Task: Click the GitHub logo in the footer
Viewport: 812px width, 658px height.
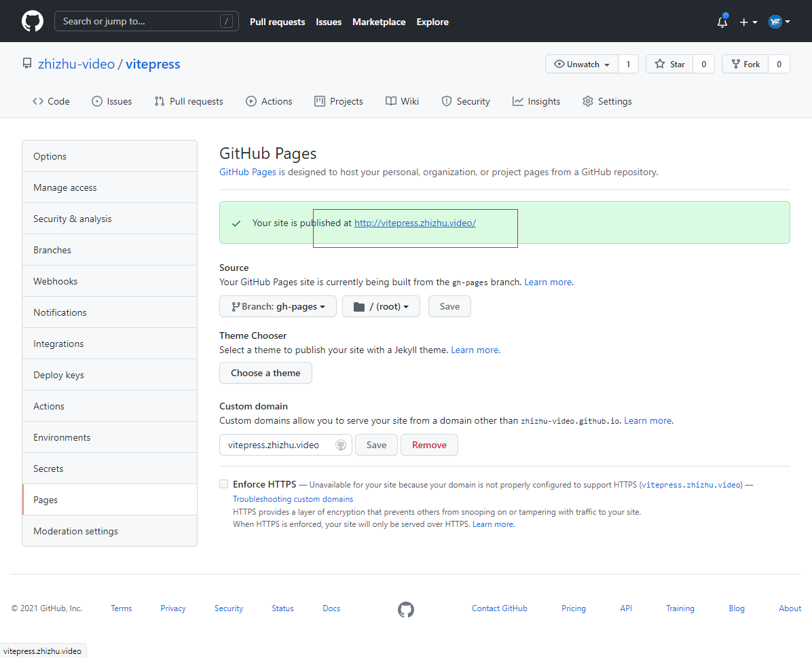Action: click(x=406, y=609)
